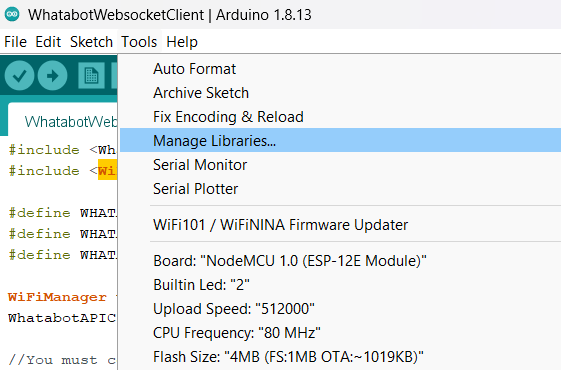Close the Tools menu

(139, 42)
